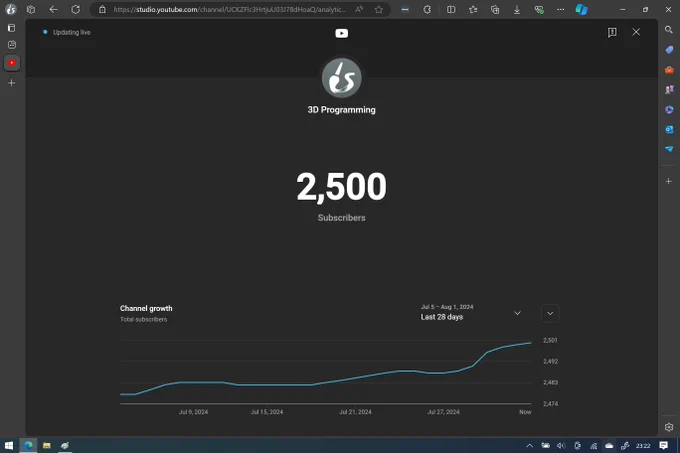Show hidden system tray icons chevron

click(x=530, y=446)
